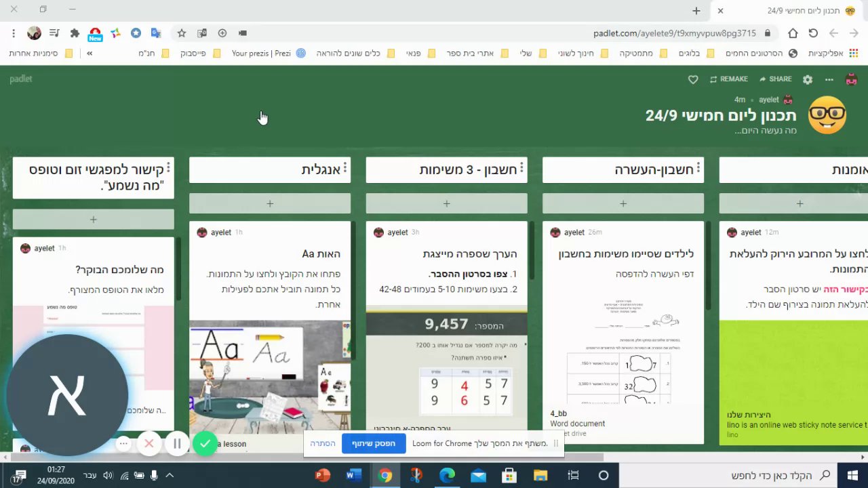Open column menu for the זום column
Viewport: 868px width, 488px height.
[x=168, y=168]
